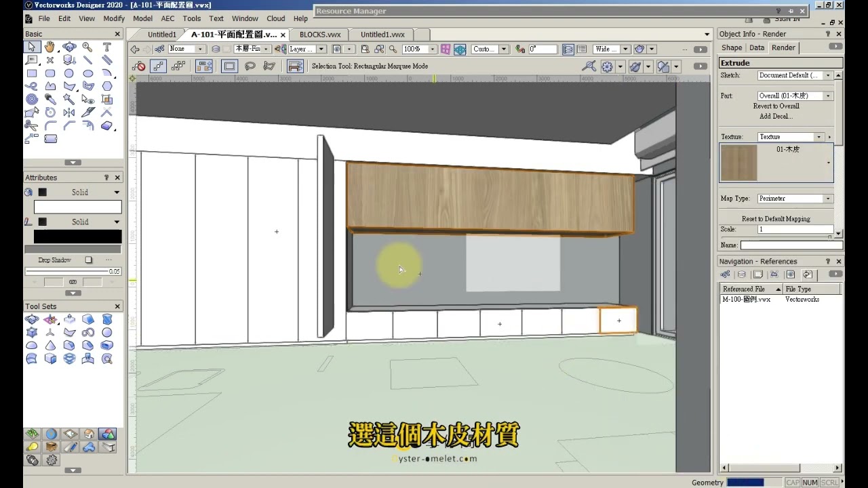Switch to the Data tab
The height and width of the screenshot is (488, 868).
pos(757,47)
